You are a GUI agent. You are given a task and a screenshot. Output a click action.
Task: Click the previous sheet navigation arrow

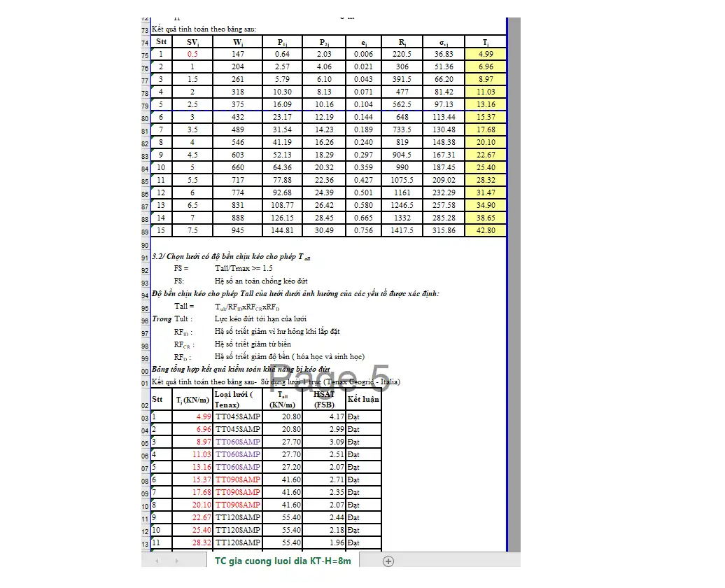coord(157,561)
